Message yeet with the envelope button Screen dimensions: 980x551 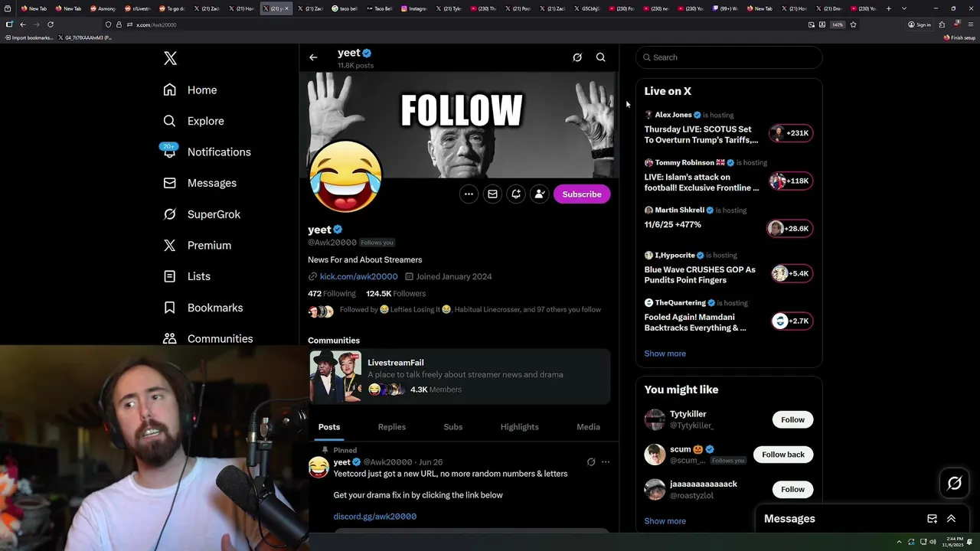click(492, 194)
